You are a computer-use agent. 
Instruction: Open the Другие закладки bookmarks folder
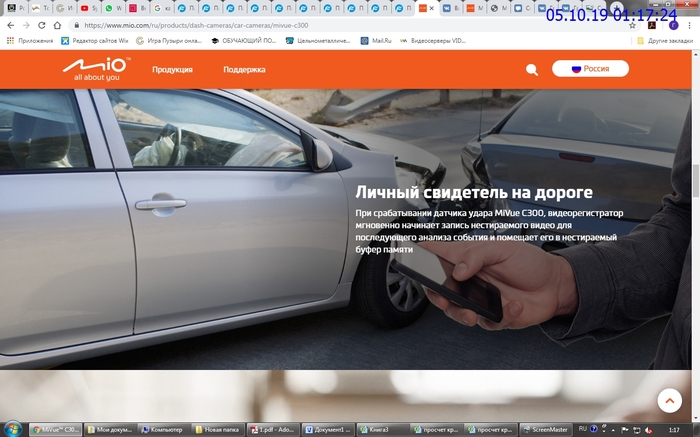(x=665, y=41)
